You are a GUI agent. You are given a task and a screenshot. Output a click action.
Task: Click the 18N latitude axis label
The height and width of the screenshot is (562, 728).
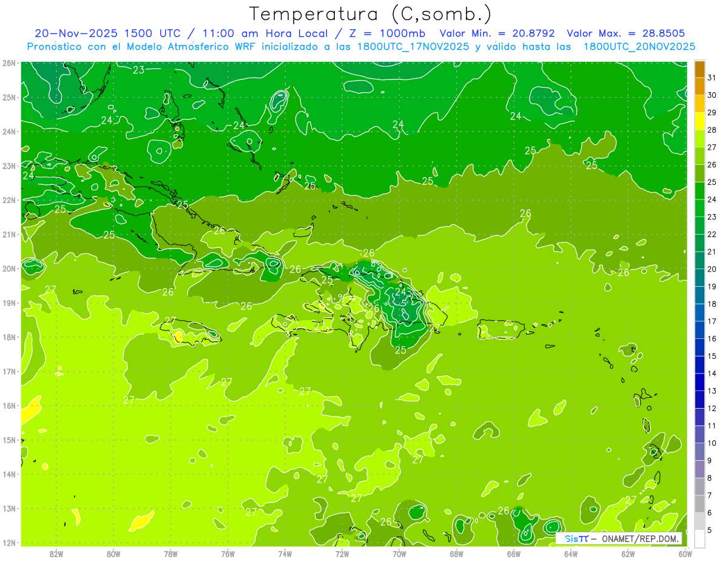[9, 337]
